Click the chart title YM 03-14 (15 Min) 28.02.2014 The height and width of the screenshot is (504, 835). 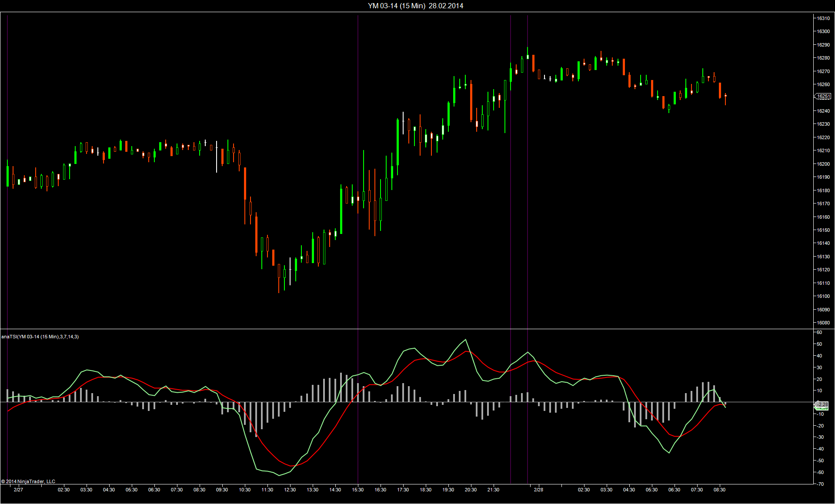click(415, 6)
